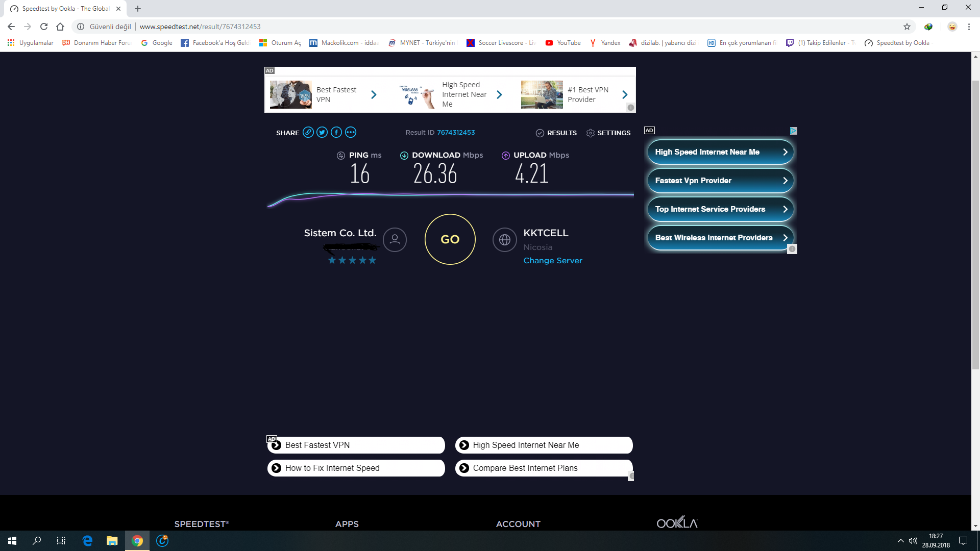Open the Windows Start menu
The width and height of the screenshot is (980, 551).
coord(12,541)
